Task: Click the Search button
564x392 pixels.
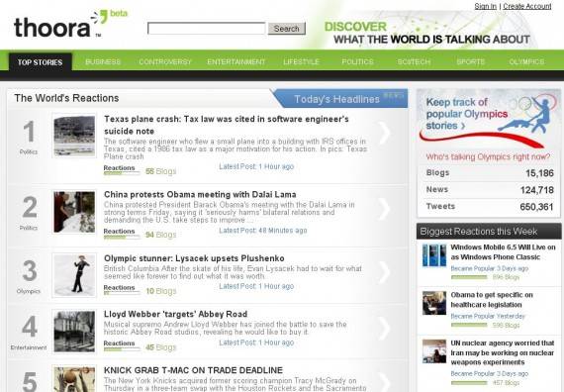Action: click(x=287, y=29)
